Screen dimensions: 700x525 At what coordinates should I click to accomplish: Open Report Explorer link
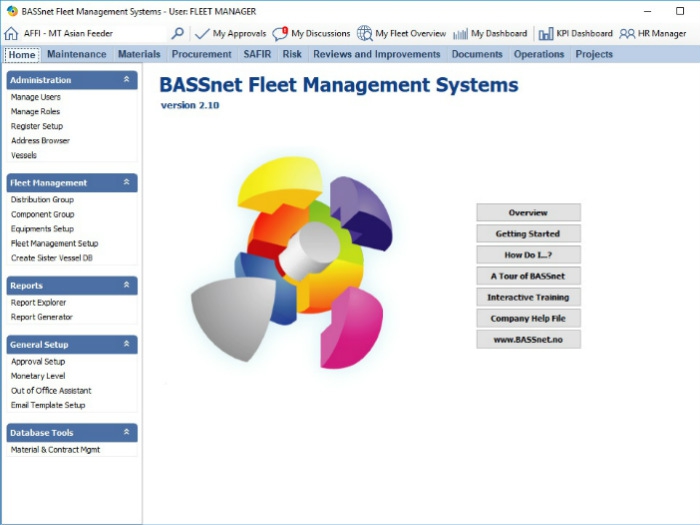pyautogui.click(x=38, y=302)
